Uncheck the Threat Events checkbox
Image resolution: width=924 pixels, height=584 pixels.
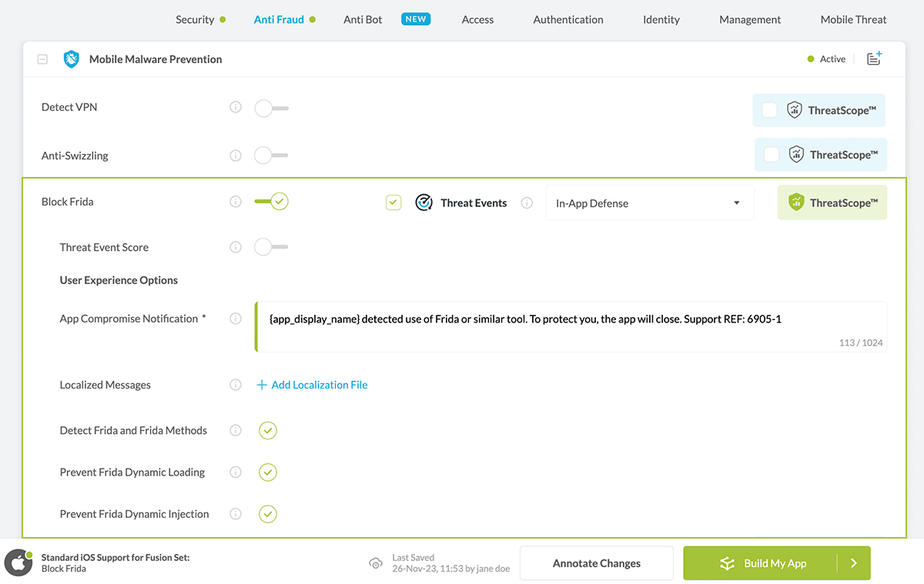[393, 203]
